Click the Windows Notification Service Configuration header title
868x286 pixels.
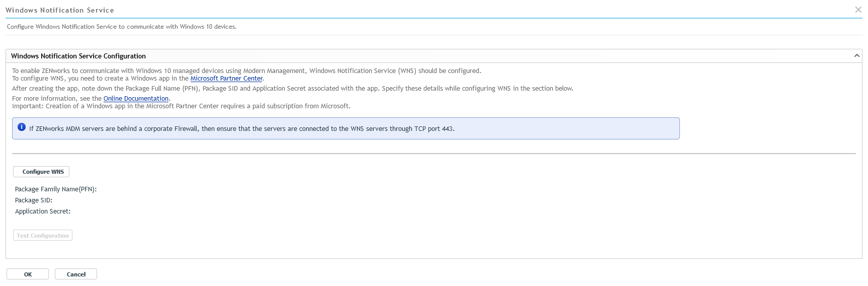point(78,56)
